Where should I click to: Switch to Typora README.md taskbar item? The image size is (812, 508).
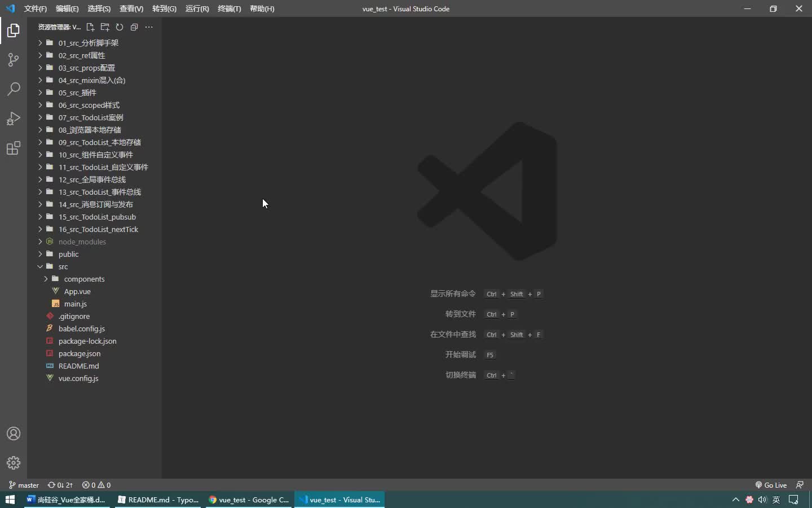pyautogui.click(x=158, y=500)
